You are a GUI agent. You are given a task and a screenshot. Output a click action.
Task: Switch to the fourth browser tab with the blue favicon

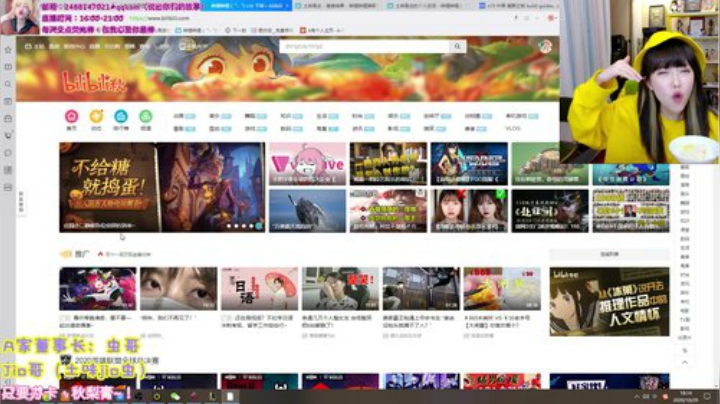tap(518, 6)
